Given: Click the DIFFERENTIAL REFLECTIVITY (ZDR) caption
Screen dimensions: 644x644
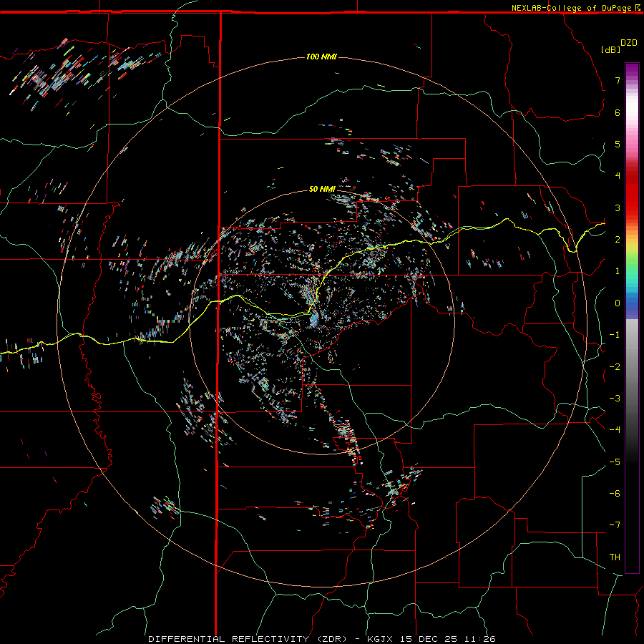Looking at the screenshot, I should [248, 639].
